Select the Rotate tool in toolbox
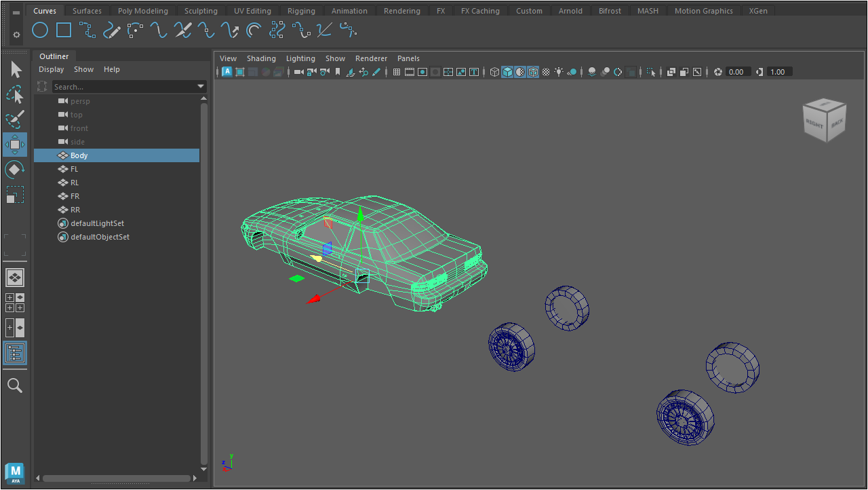 (14, 170)
